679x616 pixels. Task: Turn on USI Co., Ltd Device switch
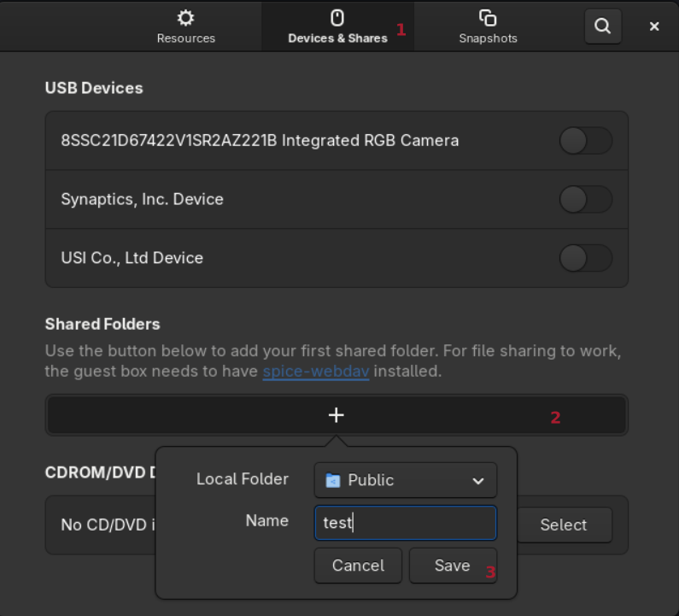pyautogui.click(x=586, y=258)
